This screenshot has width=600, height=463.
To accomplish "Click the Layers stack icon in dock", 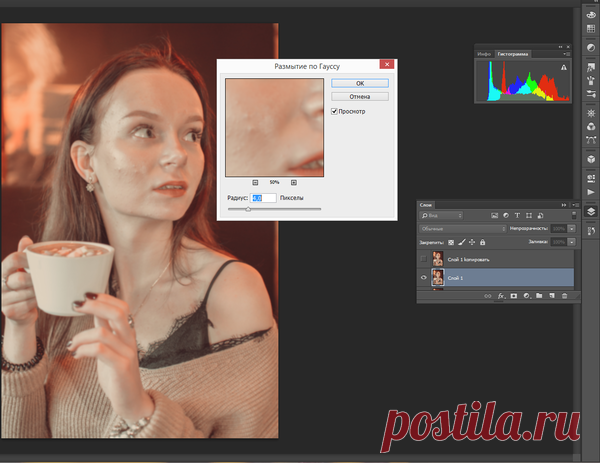I will click(x=591, y=212).
